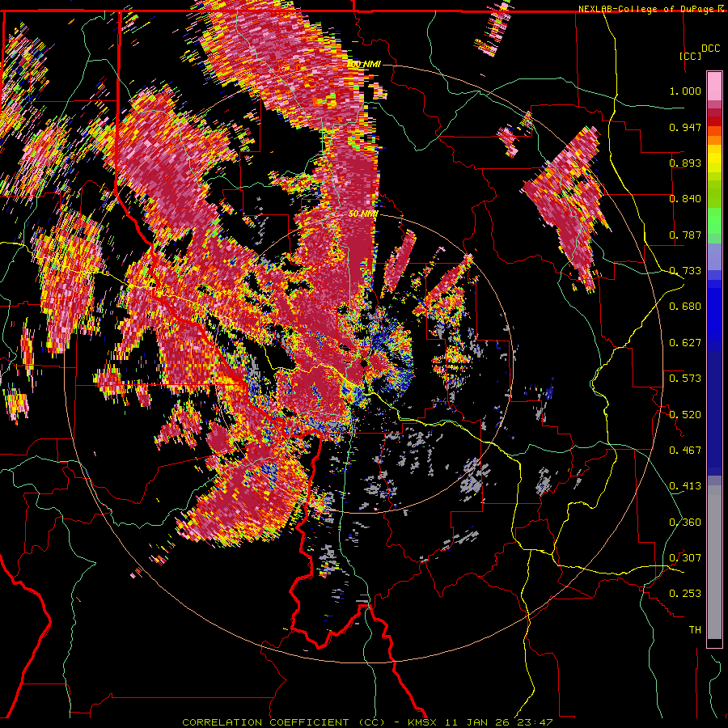Click the 0.947 color scale value
Viewport: 728px width, 728px height.
(685, 127)
